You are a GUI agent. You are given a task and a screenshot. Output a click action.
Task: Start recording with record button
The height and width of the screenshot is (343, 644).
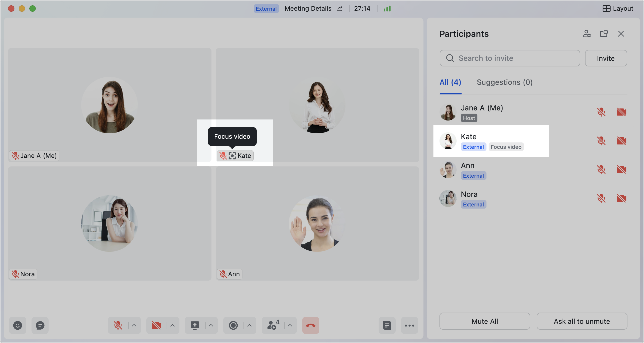coord(233,325)
